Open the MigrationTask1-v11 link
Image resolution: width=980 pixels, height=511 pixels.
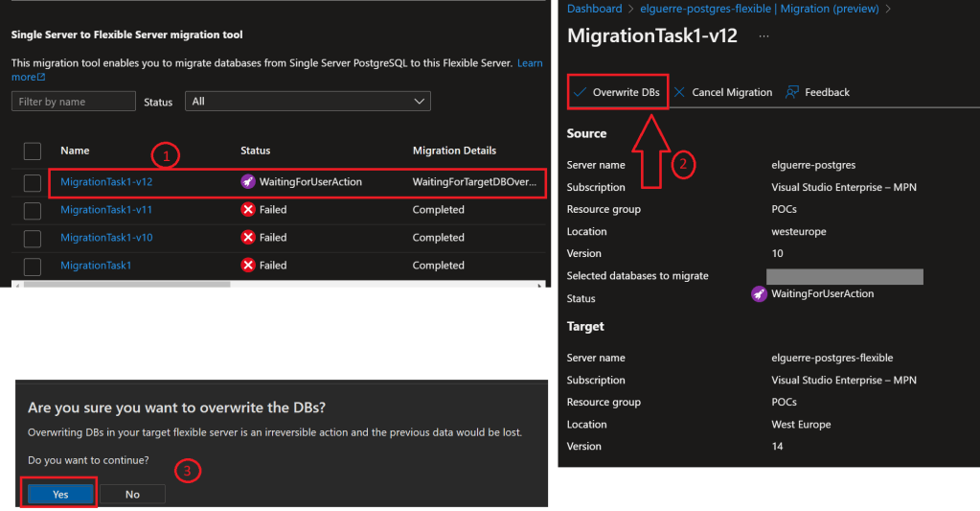click(106, 210)
